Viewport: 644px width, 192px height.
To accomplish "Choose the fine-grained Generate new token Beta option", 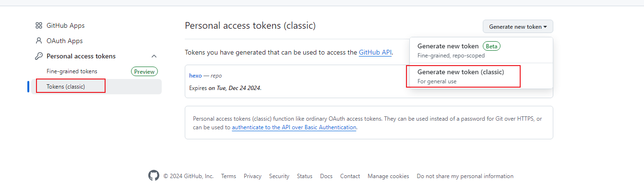I will [448, 46].
